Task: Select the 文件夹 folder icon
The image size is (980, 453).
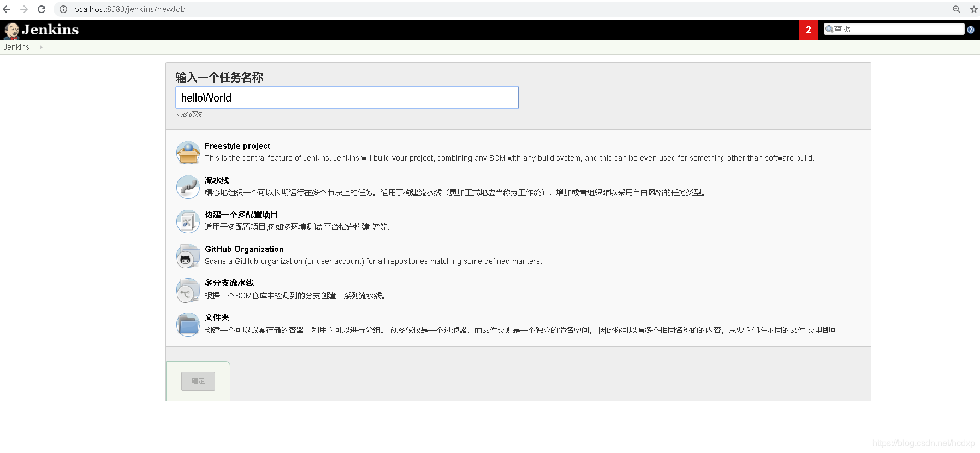Action: [x=188, y=325]
